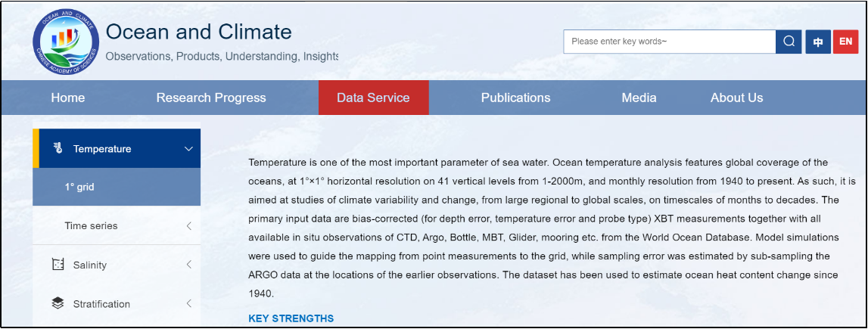
Task: Click the magnifying glass search button
Action: point(789,42)
